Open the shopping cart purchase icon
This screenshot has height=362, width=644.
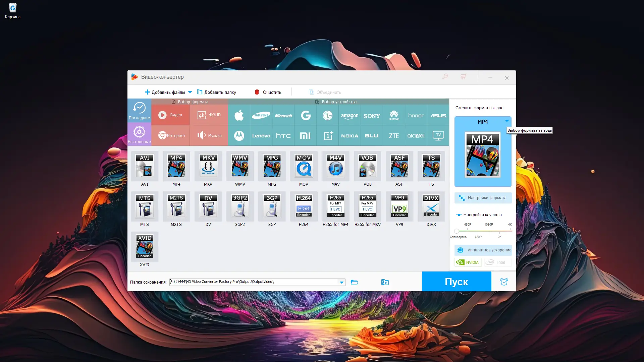click(463, 77)
